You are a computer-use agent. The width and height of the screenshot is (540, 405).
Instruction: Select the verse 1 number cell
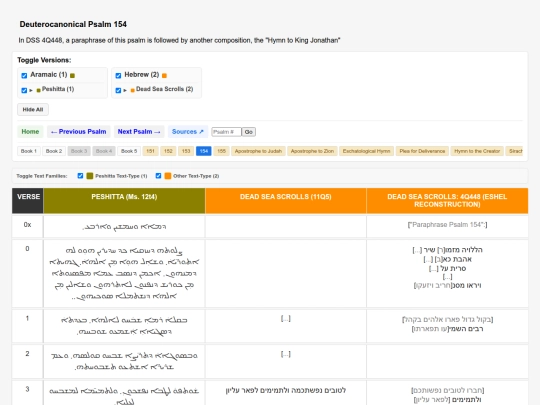28,326
